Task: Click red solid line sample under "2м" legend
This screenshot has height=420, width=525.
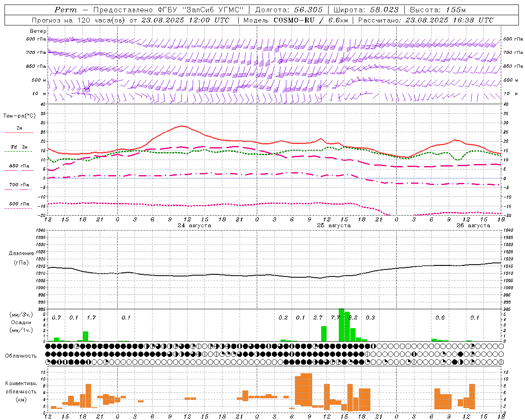Action: [x=19, y=133]
